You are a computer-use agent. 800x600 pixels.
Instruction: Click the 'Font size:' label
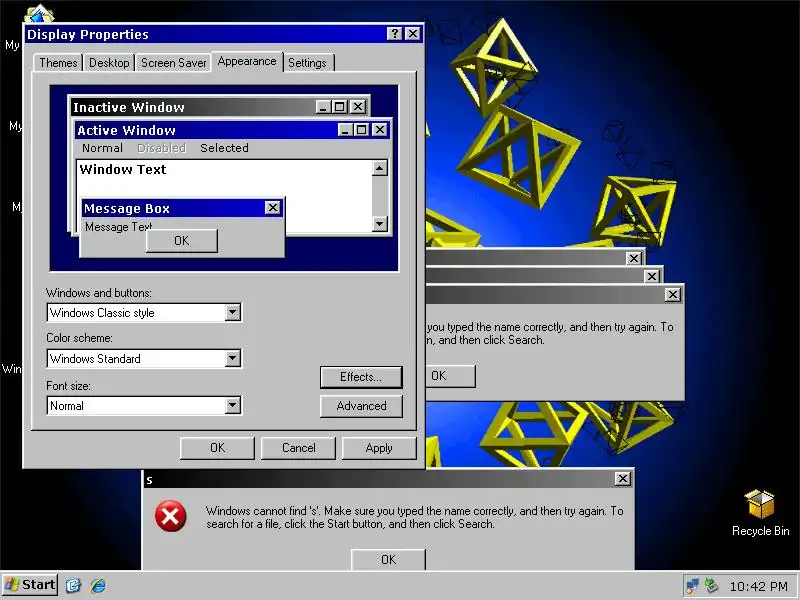coord(68,386)
